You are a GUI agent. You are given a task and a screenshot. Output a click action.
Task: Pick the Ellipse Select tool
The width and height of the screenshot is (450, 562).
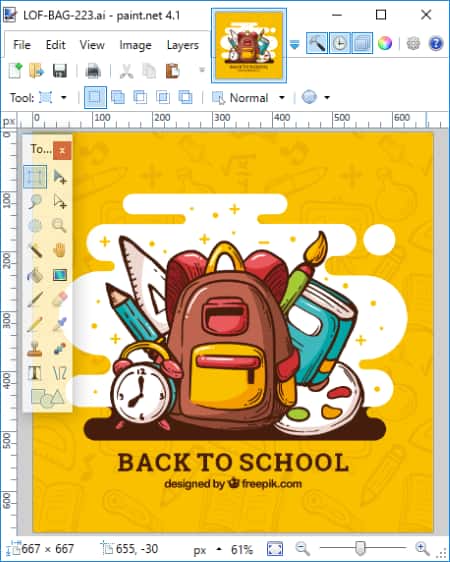pos(35,226)
